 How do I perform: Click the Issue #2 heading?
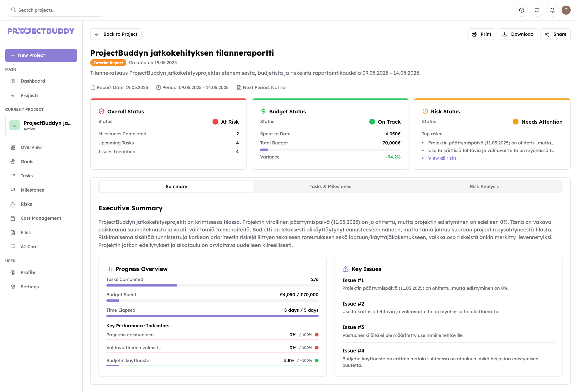point(353,304)
